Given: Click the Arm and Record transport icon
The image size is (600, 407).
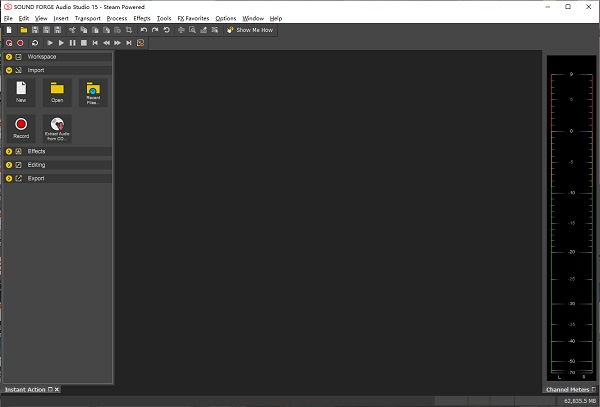Looking at the screenshot, I should [x=9, y=43].
